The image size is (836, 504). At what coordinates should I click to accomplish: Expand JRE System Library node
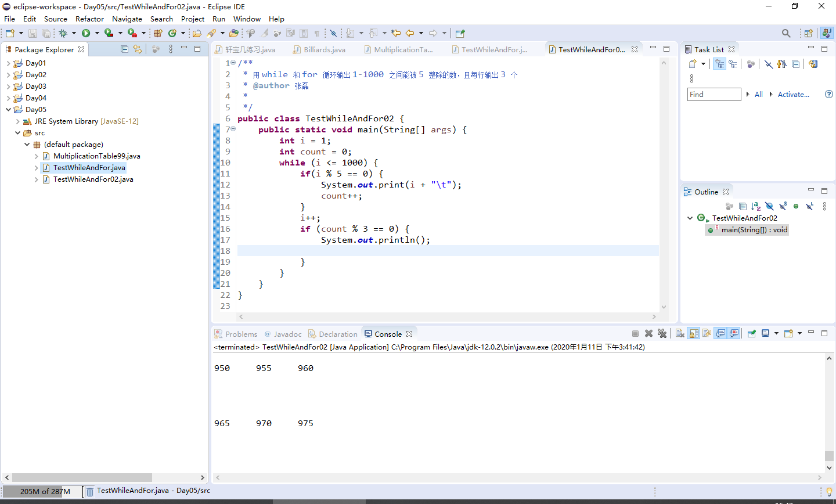pos(17,121)
